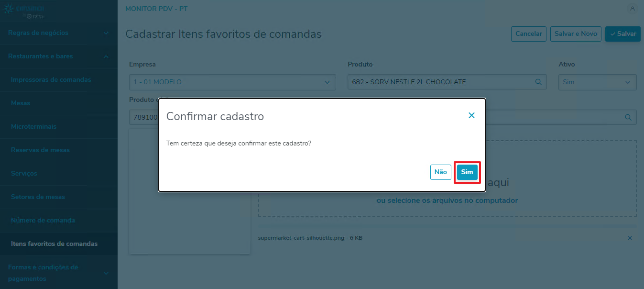This screenshot has height=289, width=644.
Task: Open Número de comanda sidebar item
Action: pos(43,220)
